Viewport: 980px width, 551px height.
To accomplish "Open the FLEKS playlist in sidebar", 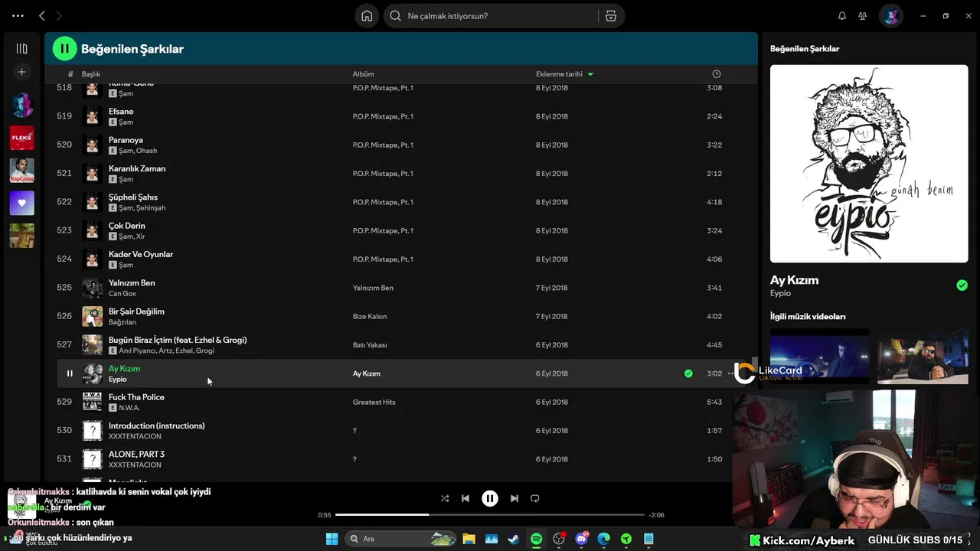I will (21, 138).
